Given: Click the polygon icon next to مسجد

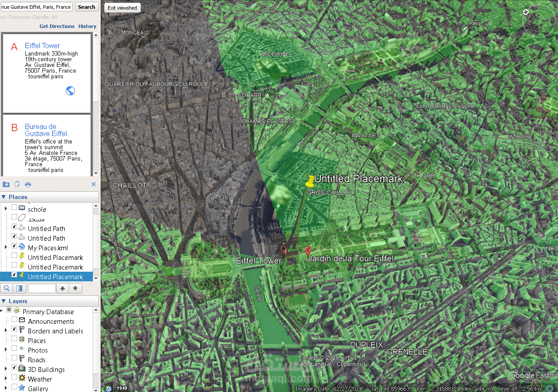Looking at the screenshot, I should 22,217.
